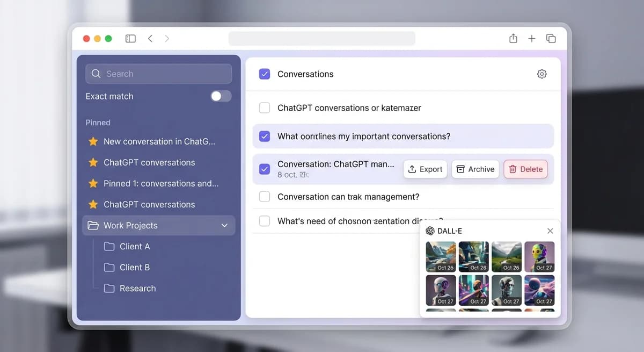Open settings gear in Conversations header

pyautogui.click(x=542, y=74)
